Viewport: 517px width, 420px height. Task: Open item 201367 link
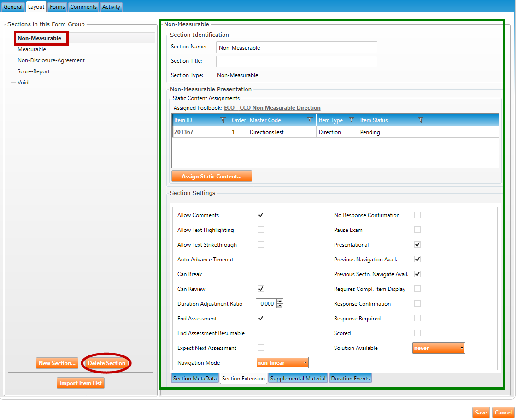point(183,132)
